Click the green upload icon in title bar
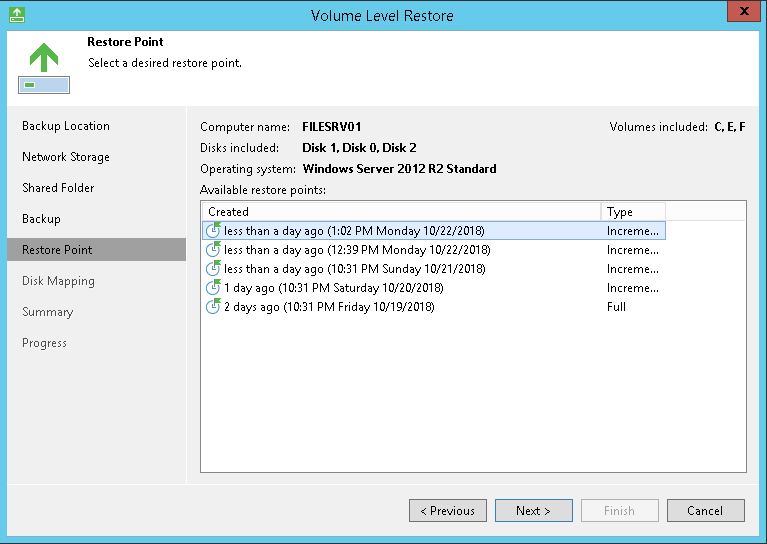The height and width of the screenshot is (544, 767). [17, 15]
